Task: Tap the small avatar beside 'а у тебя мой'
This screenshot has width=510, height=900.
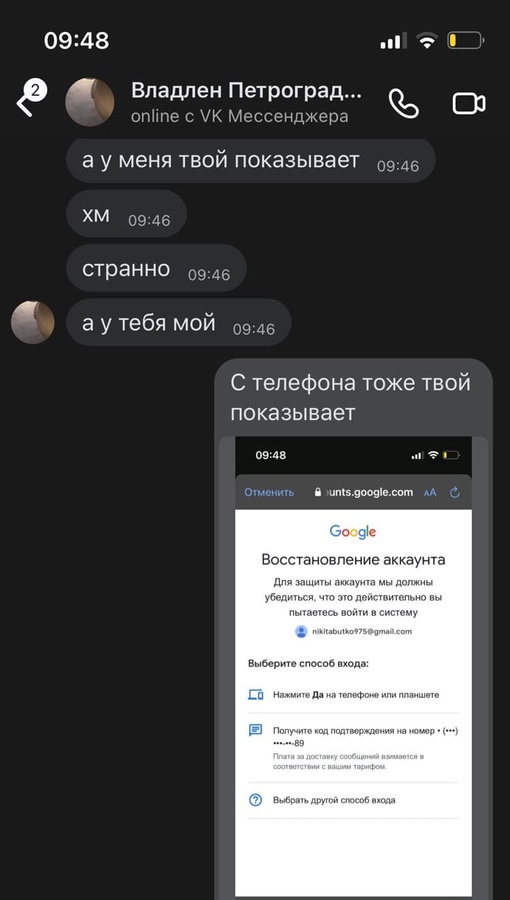Action: click(33, 323)
